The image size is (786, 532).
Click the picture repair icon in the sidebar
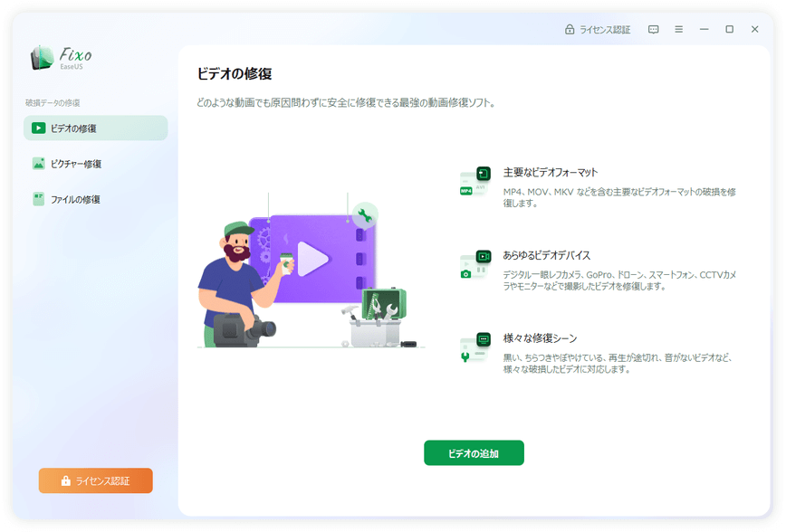(x=38, y=164)
